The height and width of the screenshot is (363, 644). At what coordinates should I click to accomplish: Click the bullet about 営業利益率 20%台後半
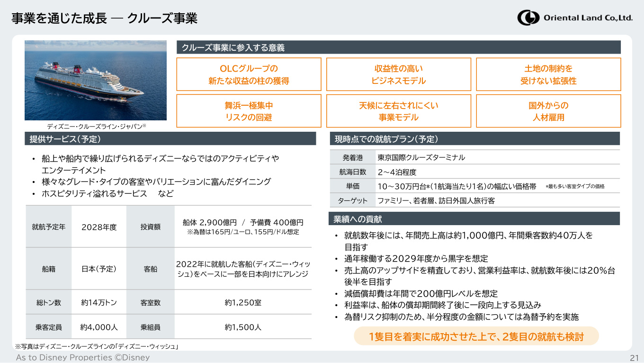[x=475, y=276]
